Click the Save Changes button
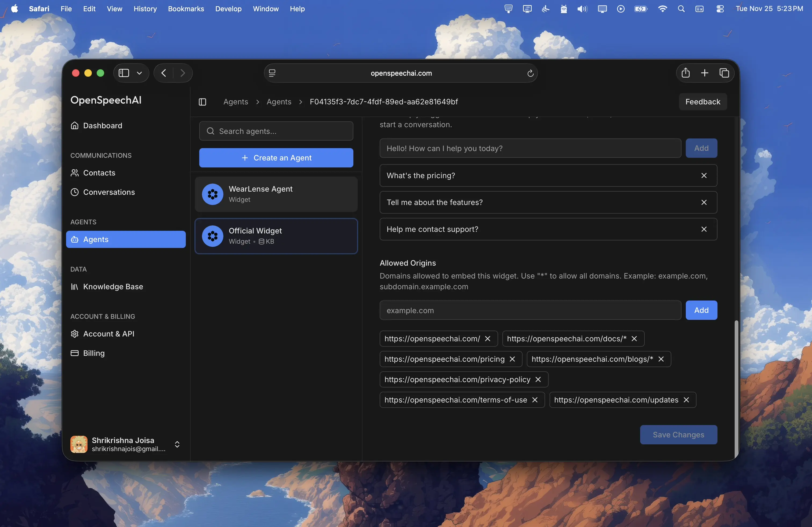Image resolution: width=812 pixels, height=527 pixels. click(x=678, y=435)
